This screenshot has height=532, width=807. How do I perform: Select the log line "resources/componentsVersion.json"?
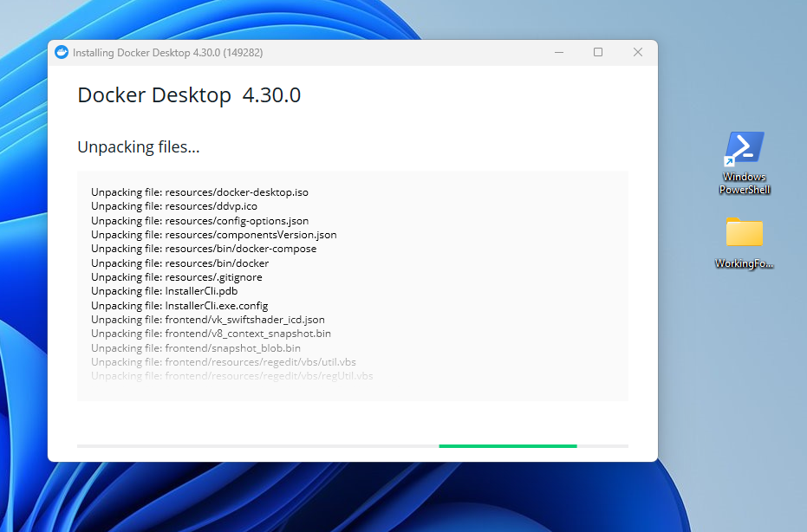coord(213,235)
